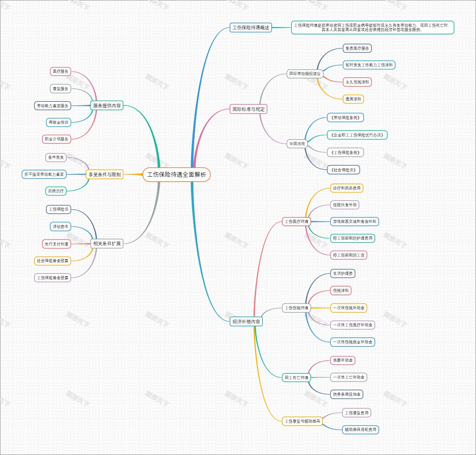Click the 免费医疗服务 leaf node
Screen dimensions: 476x455
pos(357,48)
